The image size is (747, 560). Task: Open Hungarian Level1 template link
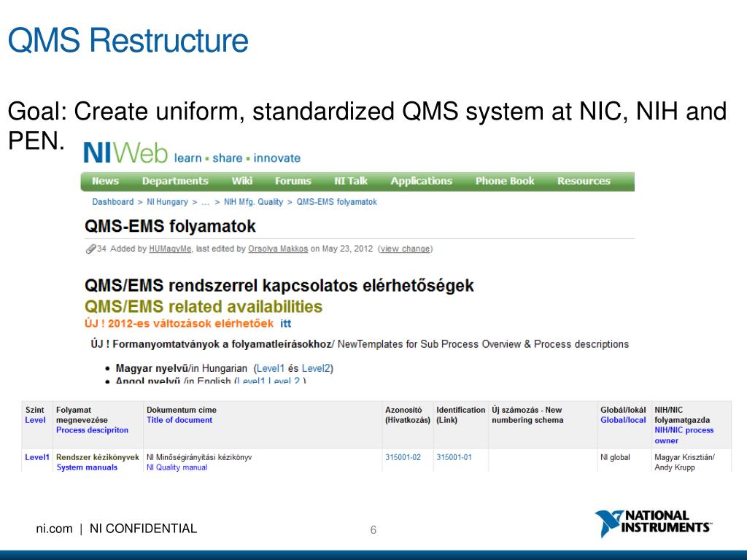[x=271, y=368]
